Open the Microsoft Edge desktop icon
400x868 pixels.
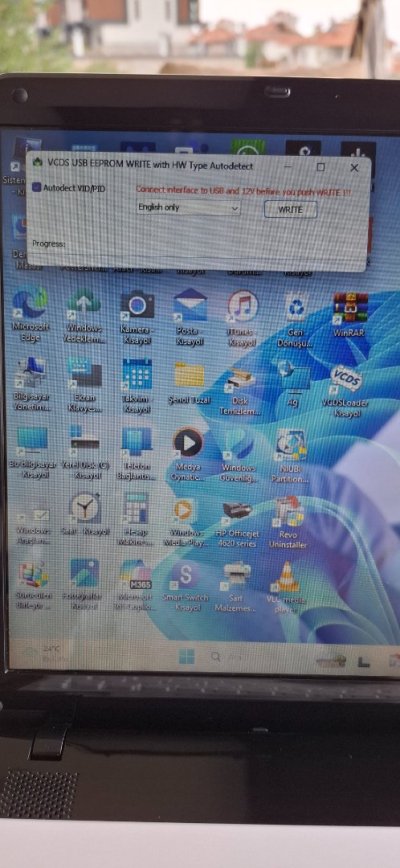[x=30, y=317]
